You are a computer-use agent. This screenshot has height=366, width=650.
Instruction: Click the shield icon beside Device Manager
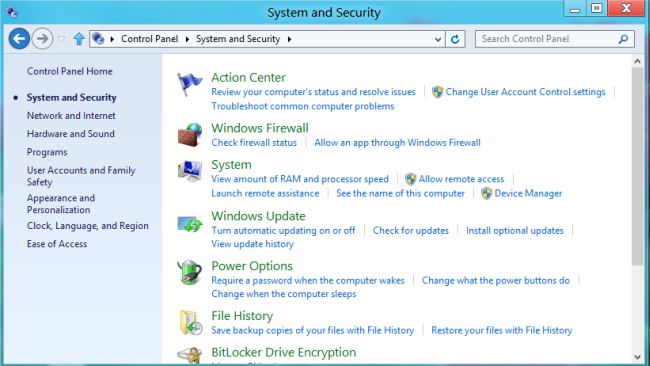tap(486, 193)
